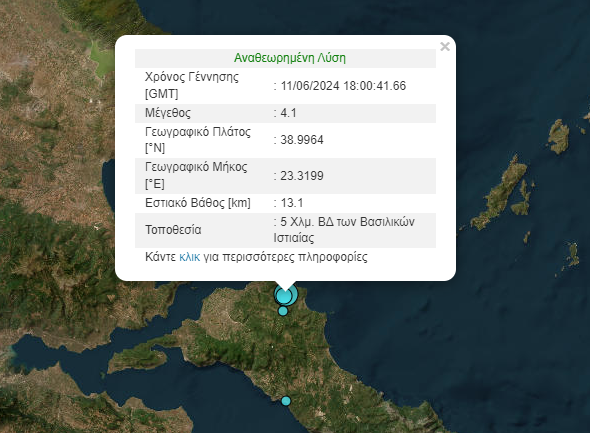This screenshot has width=590, height=433.
Task: Select the earthquake marker on the southern coastline
Action: tap(286, 401)
